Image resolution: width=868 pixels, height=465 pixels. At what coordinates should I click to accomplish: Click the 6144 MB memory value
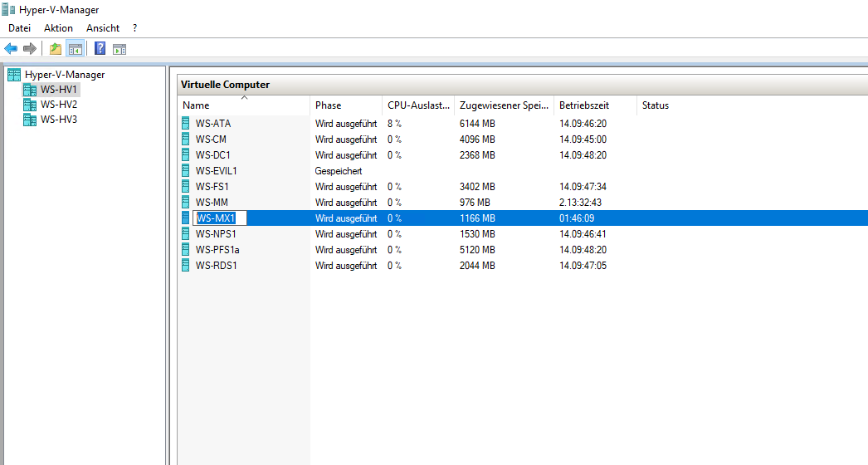pyautogui.click(x=477, y=124)
